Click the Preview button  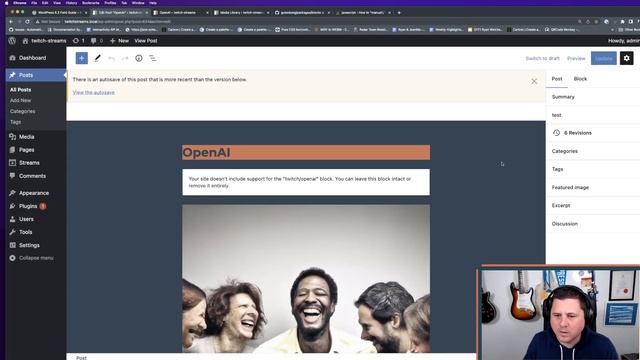coord(576,58)
